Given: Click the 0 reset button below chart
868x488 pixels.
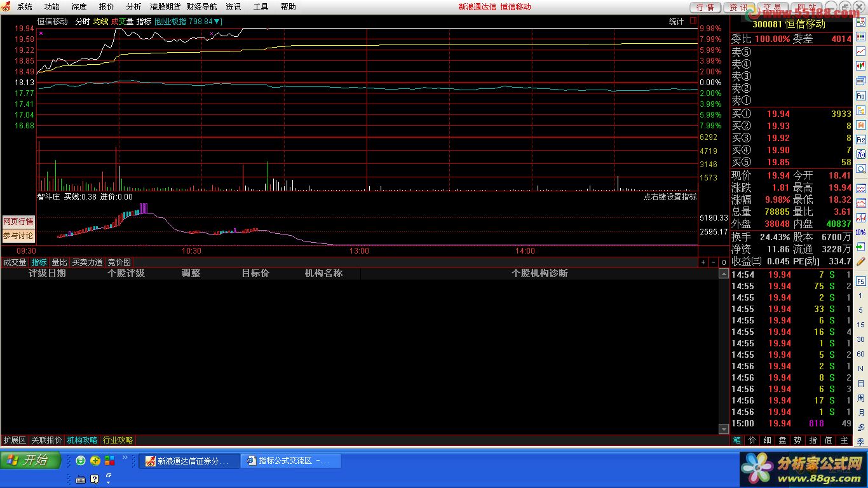Looking at the screenshot, I should pyautogui.click(x=724, y=262).
